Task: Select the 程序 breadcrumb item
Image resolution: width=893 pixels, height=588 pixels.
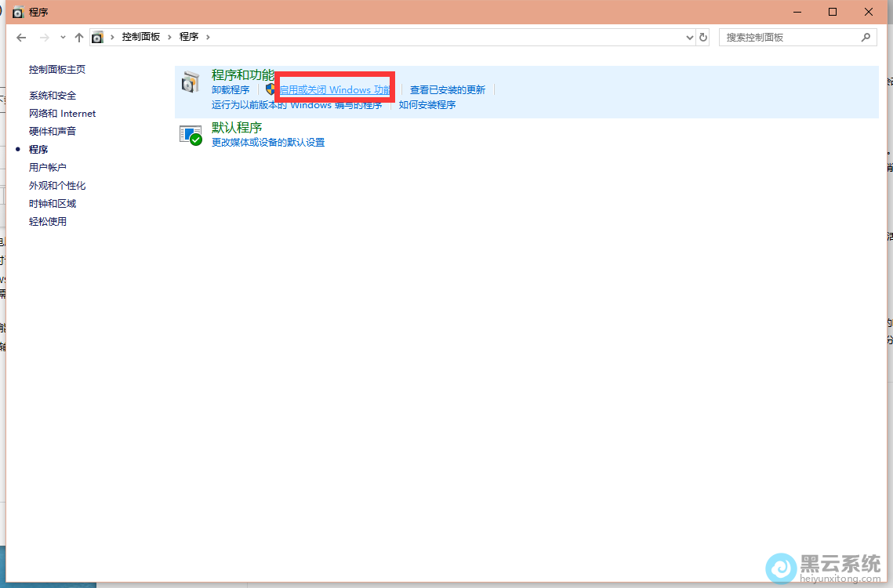Action: click(188, 36)
